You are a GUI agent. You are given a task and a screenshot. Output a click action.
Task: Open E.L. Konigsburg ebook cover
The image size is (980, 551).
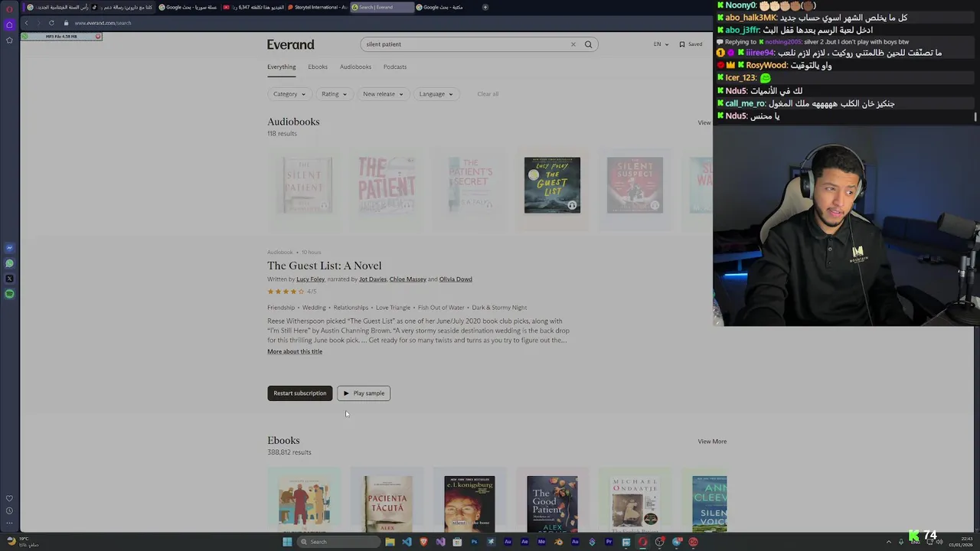tap(469, 504)
